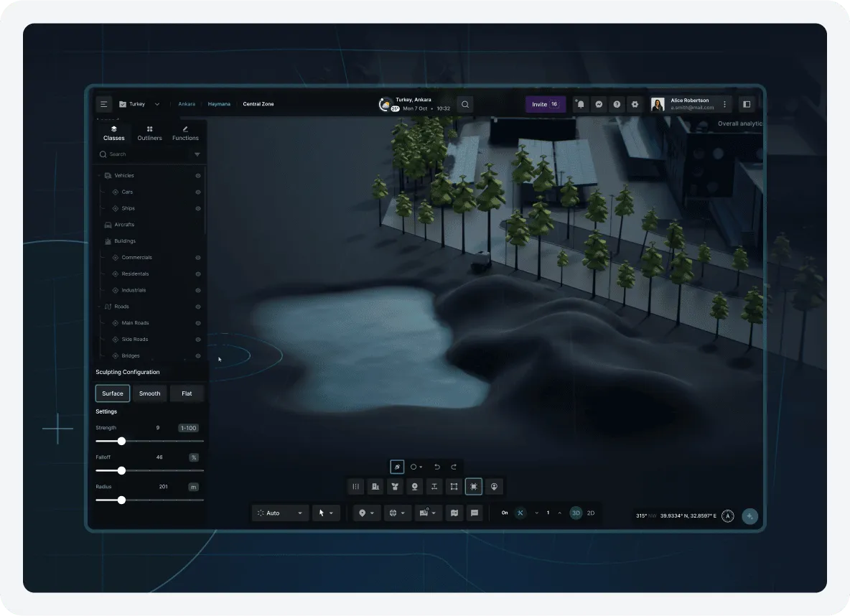The image size is (850, 616).
Task: Select the Surface sculpting mode
Action: point(113,393)
